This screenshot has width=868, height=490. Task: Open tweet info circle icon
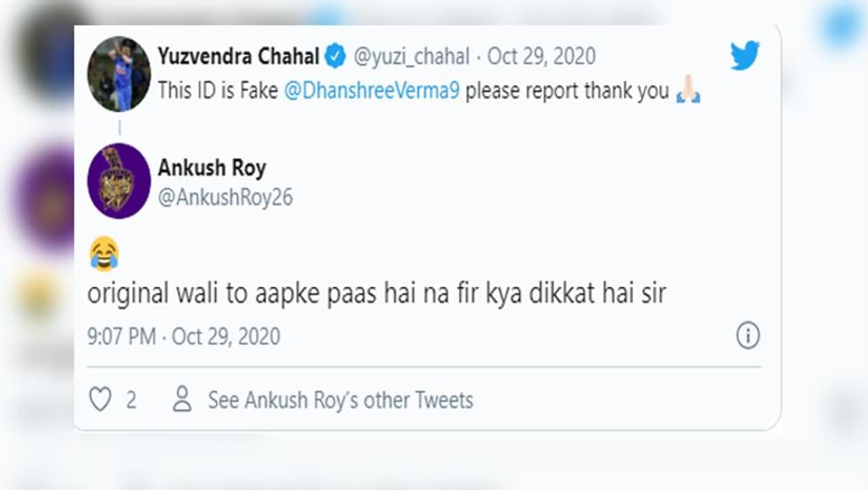click(x=747, y=336)
